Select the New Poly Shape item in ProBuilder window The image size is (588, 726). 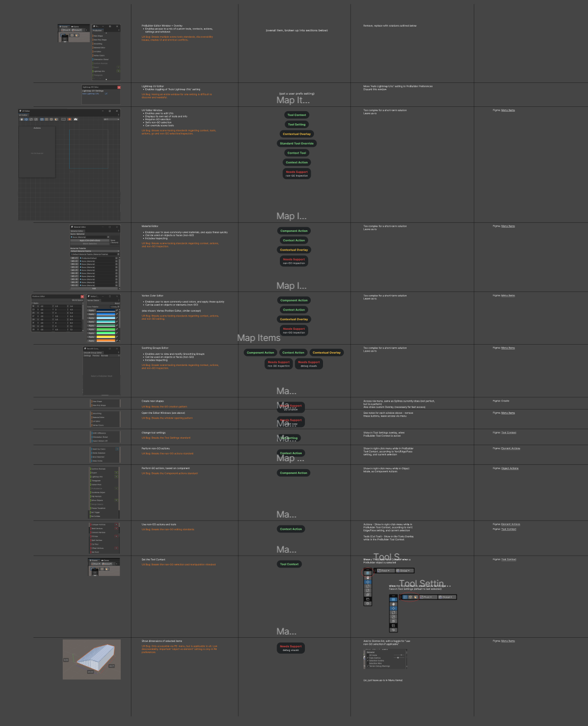[100, 40]
